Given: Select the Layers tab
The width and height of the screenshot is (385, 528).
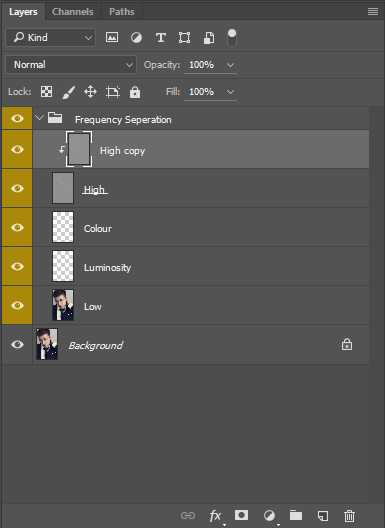Looking at the screenshot, I should [x=23, y=12].
